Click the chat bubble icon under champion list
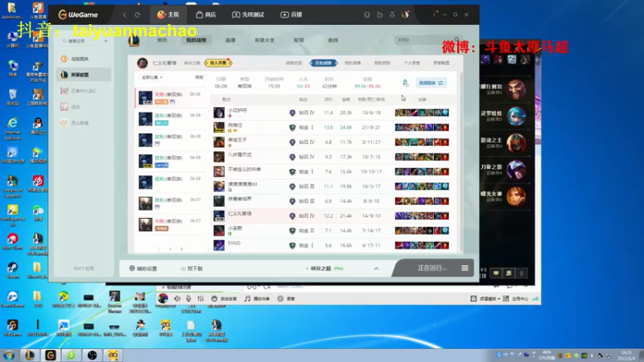The height and width of the screenshot is (362, 644). 496,274
